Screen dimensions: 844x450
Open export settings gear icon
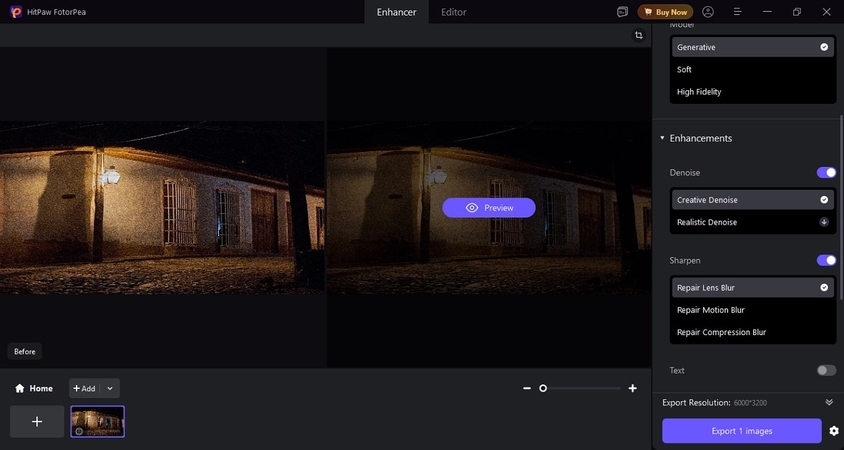pos(833,431)
